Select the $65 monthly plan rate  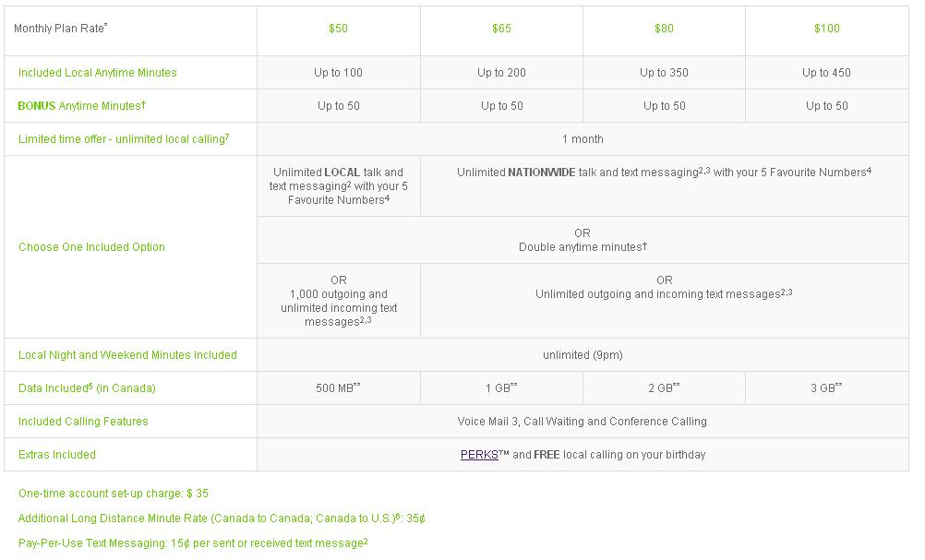coord(501,29)
